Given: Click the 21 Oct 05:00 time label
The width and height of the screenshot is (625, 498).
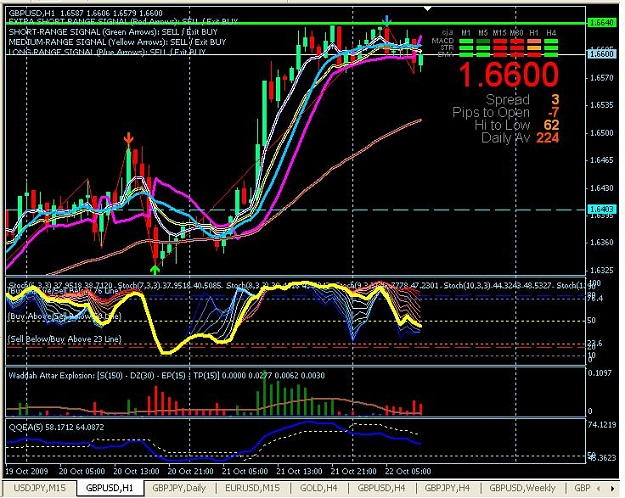Looking at the screenshot, I should pos(245,471).
